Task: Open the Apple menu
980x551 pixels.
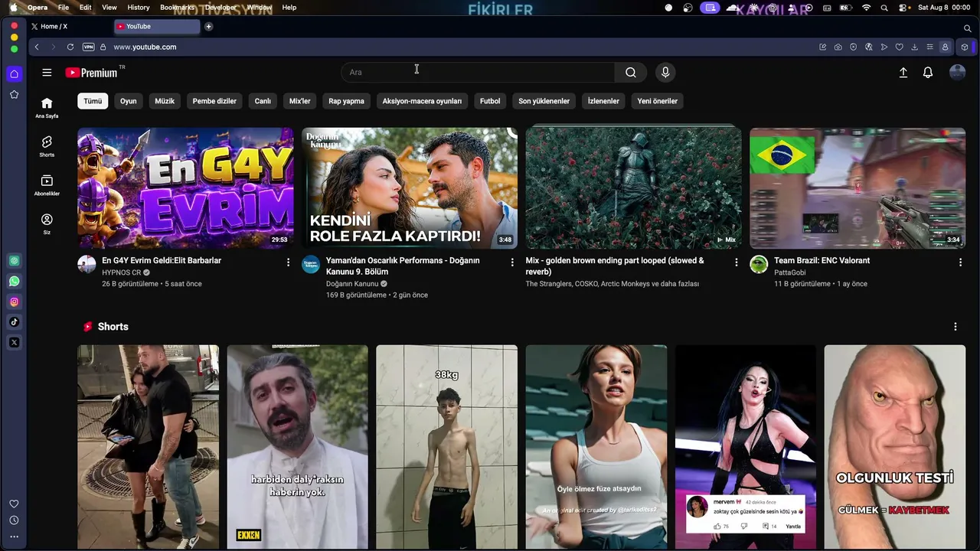Action: [x=13, y=8]
